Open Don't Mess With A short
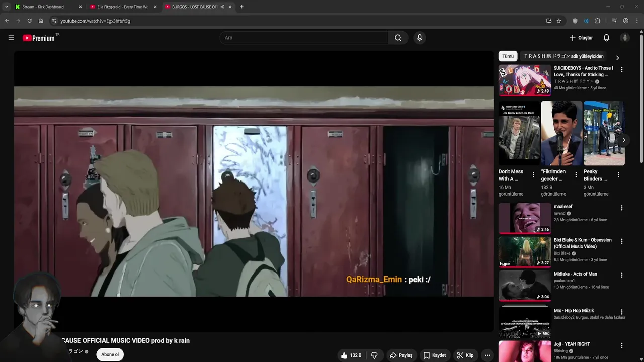The height and width of the screenshot is (362, 644). point(519,133)
